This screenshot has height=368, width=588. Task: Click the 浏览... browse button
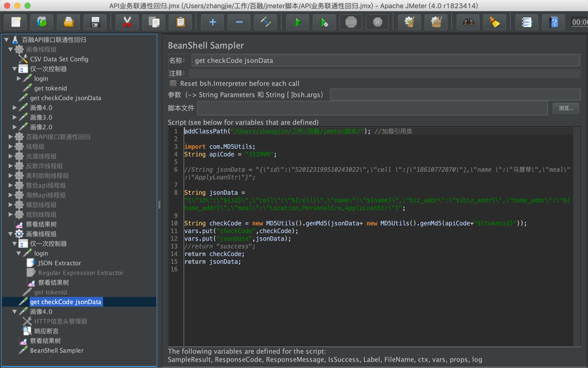coord(566,108)
